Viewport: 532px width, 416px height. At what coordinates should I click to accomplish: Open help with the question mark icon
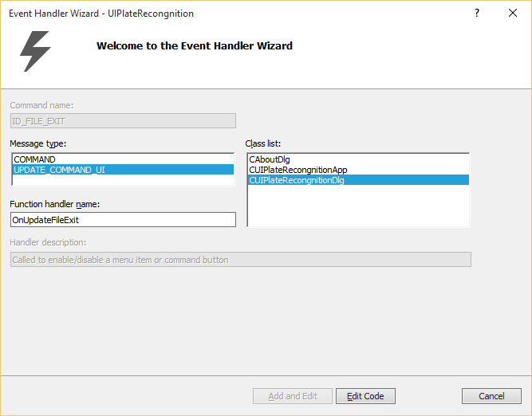[x=477, y=14]
